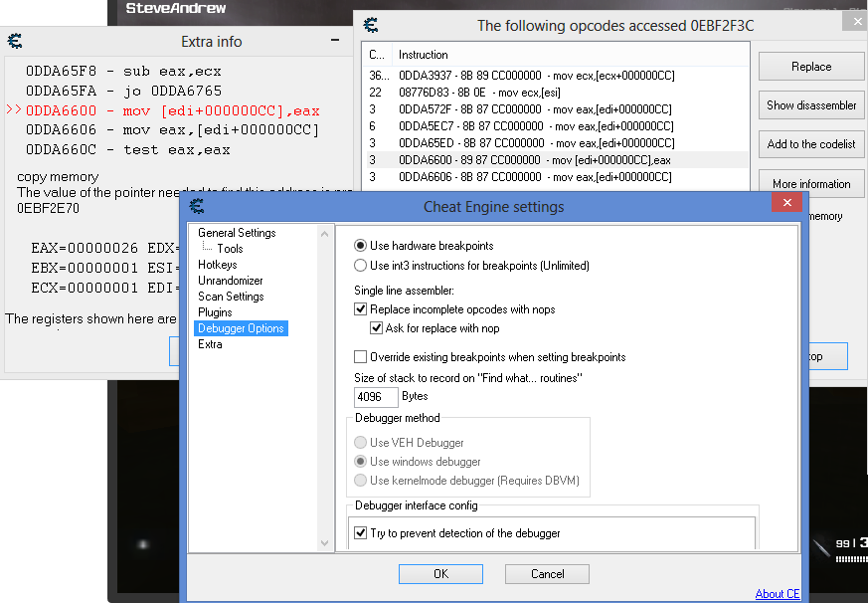Screen dimensions: 868x603
Task: Uncheck Ask for replace with nop
Action: click(377, 328)
